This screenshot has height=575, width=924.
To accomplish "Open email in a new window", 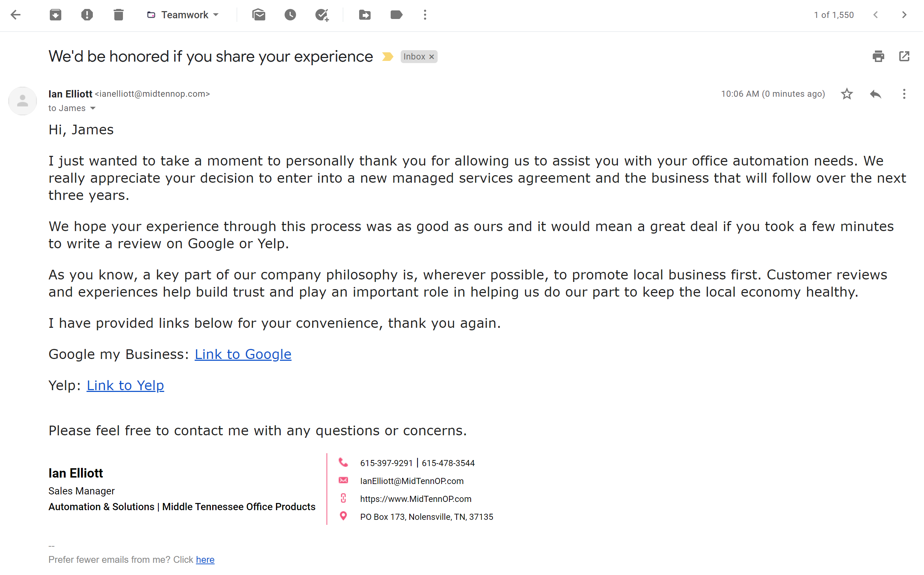I will 905,56.
